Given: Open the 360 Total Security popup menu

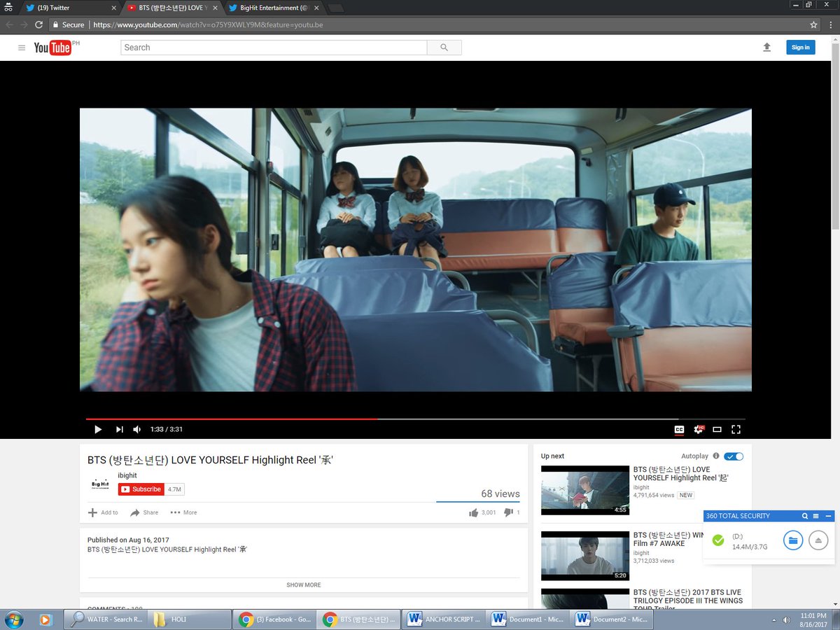Looking at the screenshot, I should click(816, 516).
